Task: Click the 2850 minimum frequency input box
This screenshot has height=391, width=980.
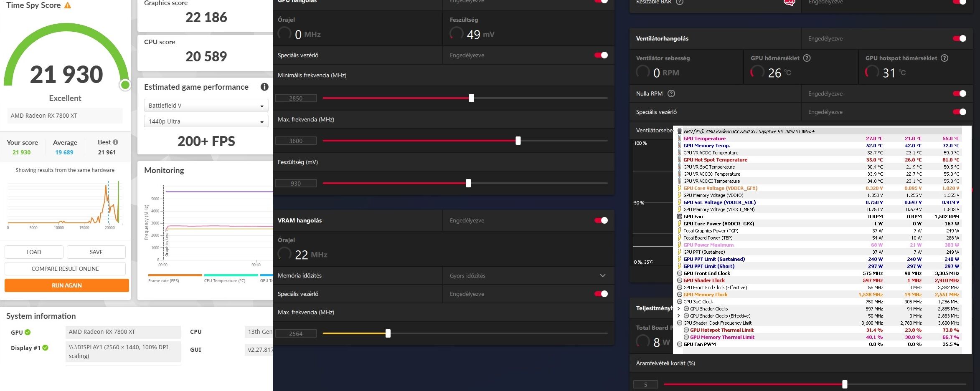Action: coord(296,98)
